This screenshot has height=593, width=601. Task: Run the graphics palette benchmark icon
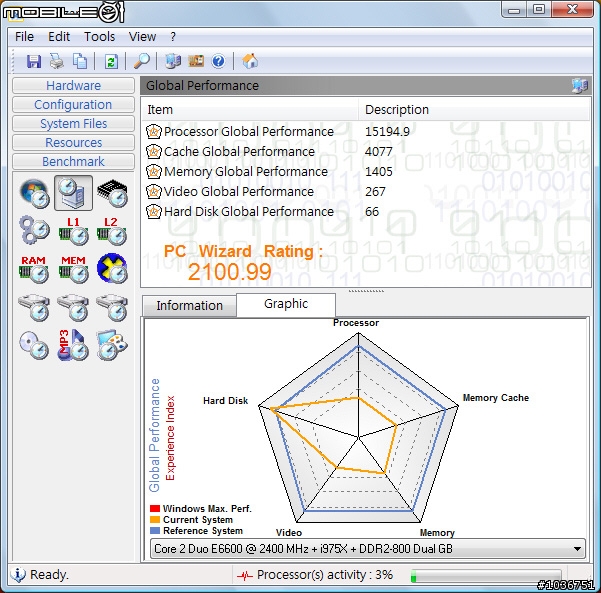click(x=112, y=345)
